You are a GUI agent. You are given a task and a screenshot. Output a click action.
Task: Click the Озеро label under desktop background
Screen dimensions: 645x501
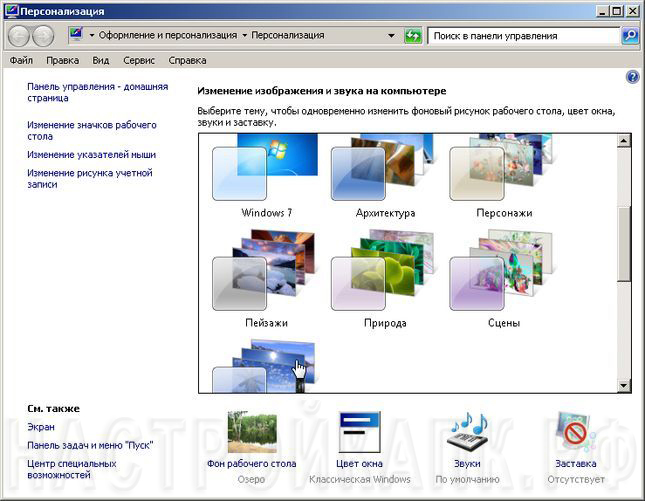pos(251,480)
